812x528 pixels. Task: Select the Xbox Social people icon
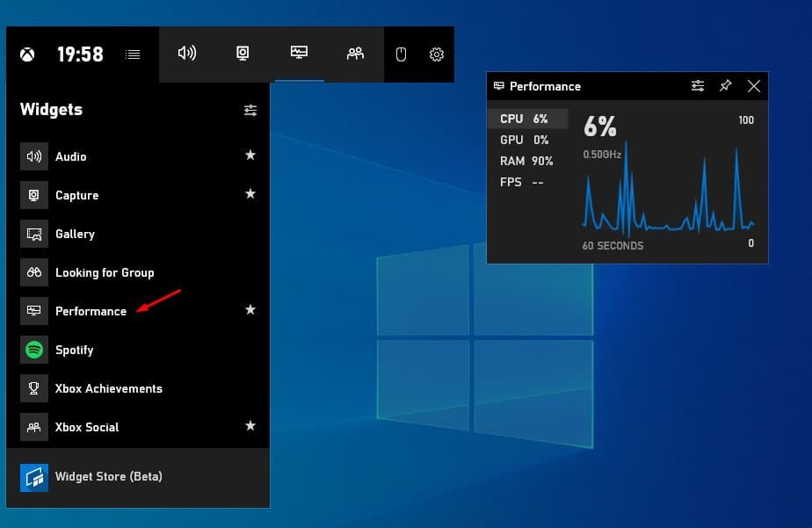(x=34, y=427)
